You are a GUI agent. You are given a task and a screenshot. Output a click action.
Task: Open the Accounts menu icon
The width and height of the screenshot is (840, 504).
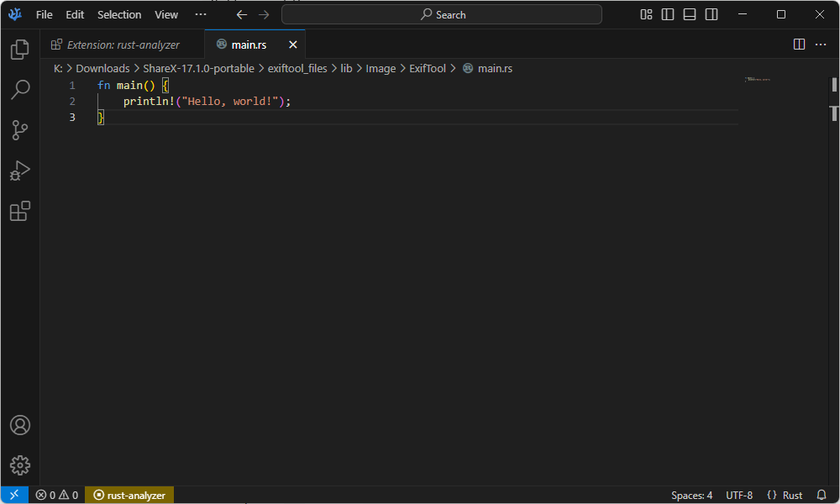20,425
